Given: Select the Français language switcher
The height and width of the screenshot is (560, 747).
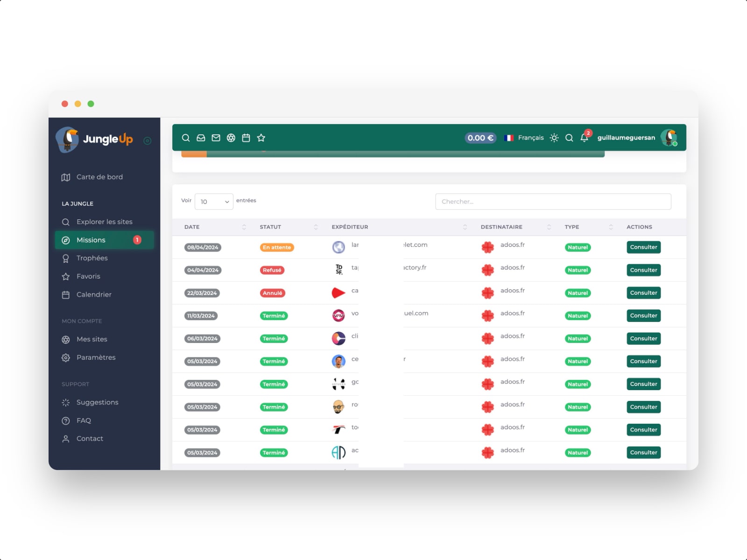Looking at the screenshot, I should coord(524,138).
